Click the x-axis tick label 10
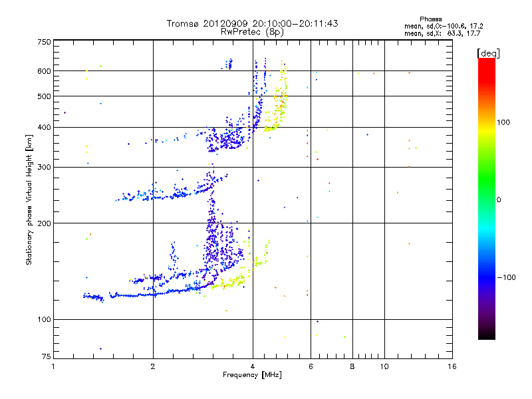This screenshot has height=399, width=532. pos(384,366)
